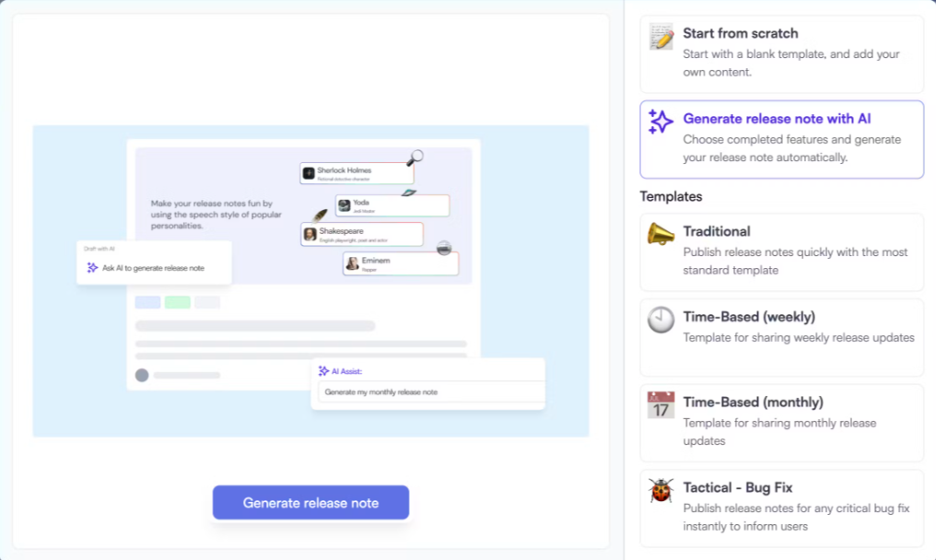The image size is (936, 560).
Task: Select the Time-Based (weekly) template
Action: click(781, 337)
